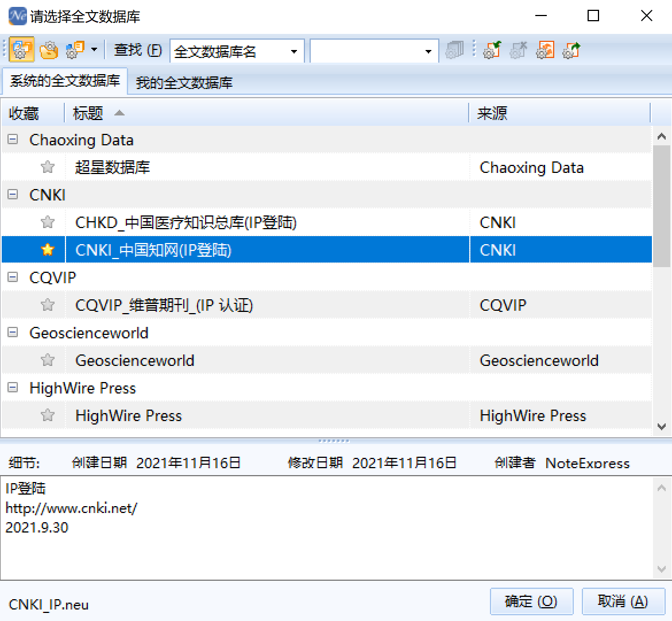The width and height of the screenshot is (672, 621).
Task: Click CNKI source cell of CHKD row
Action: 497,222
